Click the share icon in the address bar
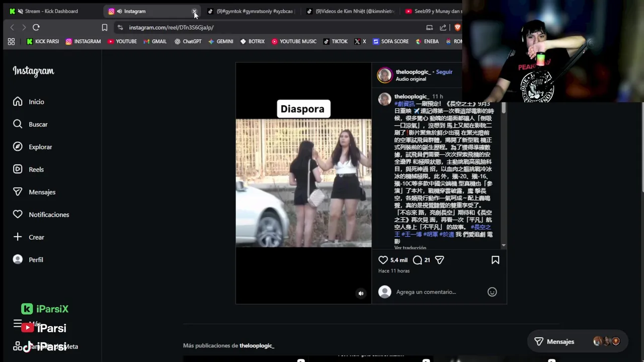This screenshot has width=644, height=362. 443,27
